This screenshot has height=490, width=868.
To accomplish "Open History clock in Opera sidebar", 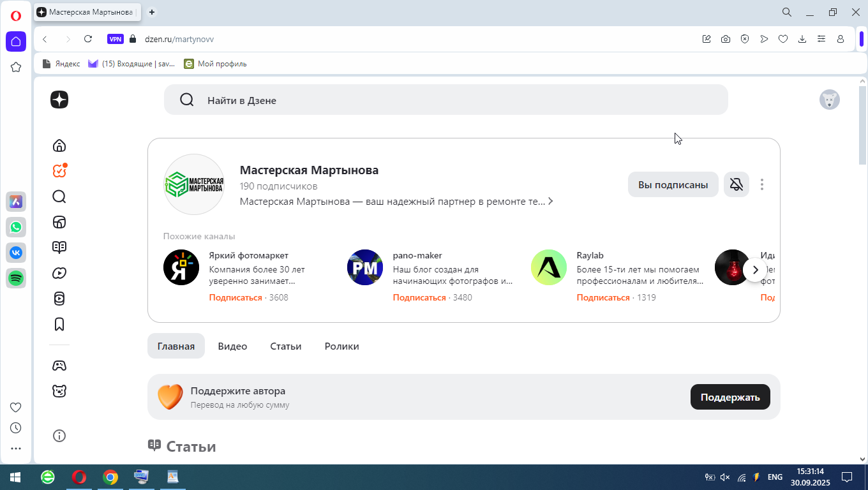I will 16,428.
